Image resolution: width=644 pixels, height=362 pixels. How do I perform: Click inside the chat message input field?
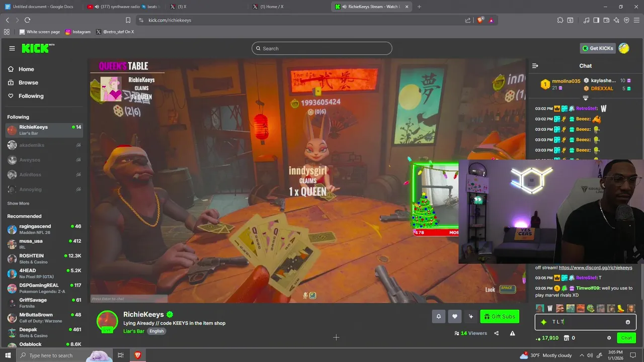pos(586,322)
